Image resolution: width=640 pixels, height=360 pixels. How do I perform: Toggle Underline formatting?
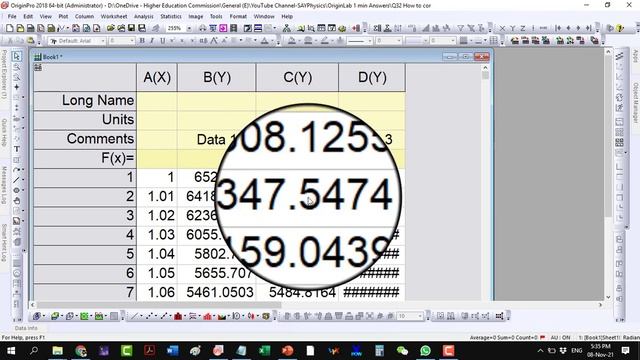coord(162,41)
